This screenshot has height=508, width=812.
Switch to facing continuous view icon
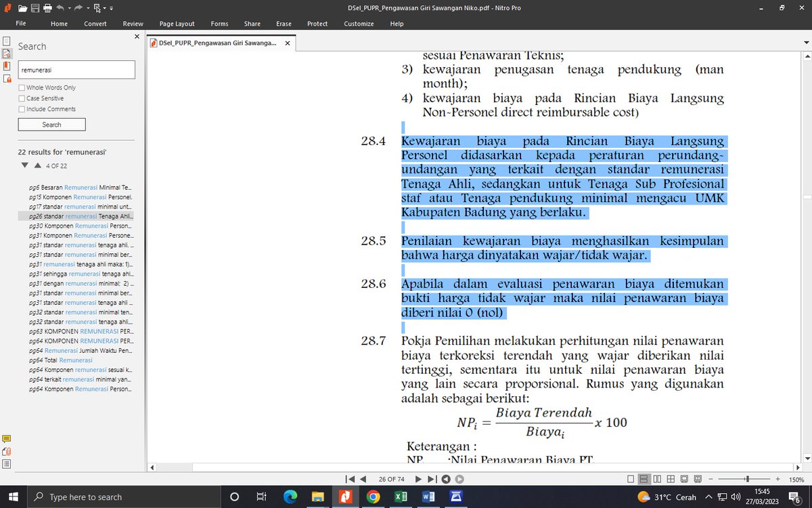click(671, 479)
